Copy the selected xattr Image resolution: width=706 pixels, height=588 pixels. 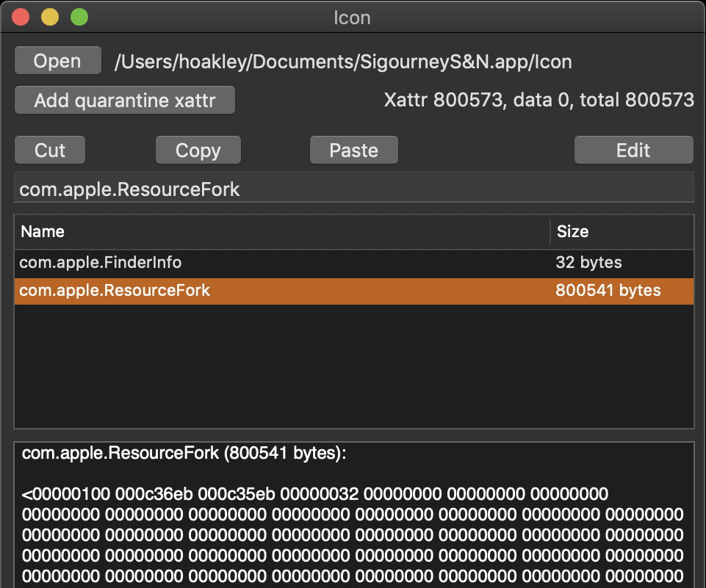[198, 150]
